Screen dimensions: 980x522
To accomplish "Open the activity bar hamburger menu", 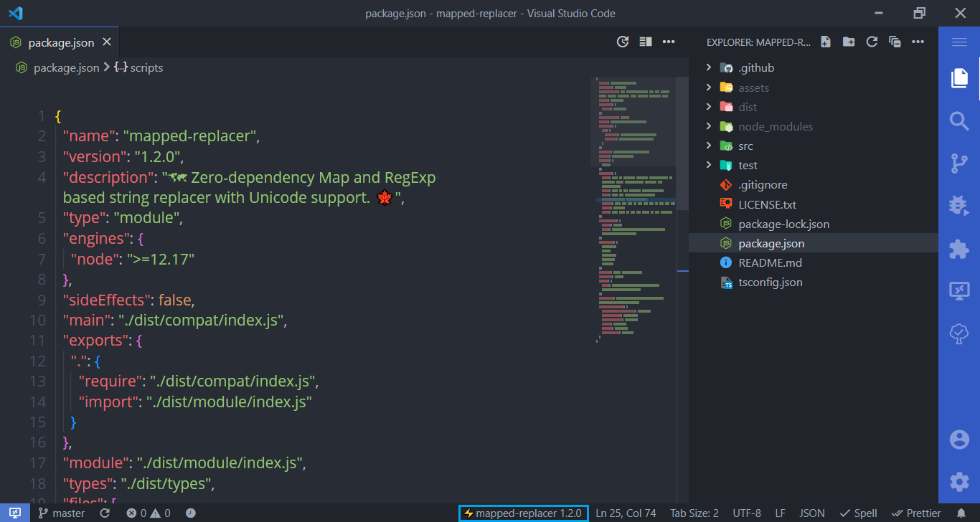I will point(959,42).
